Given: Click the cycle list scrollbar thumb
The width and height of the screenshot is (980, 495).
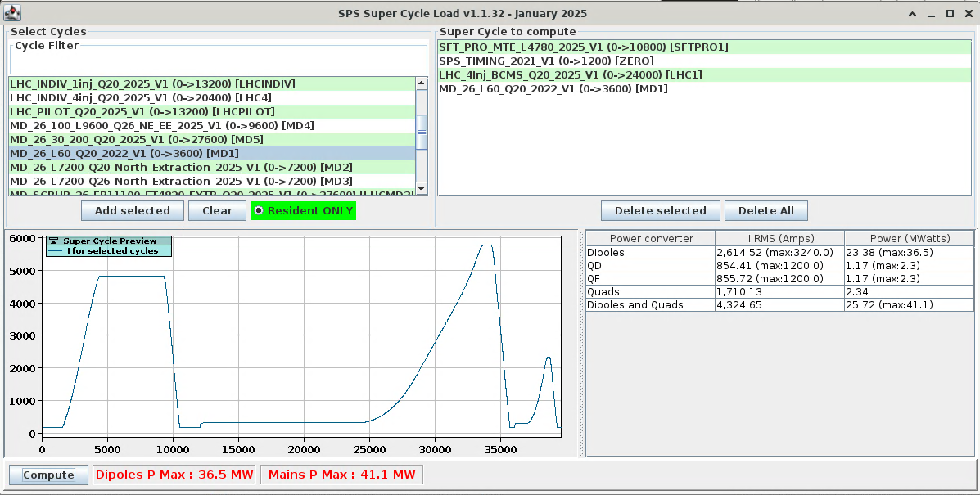Looking at the screenshot, I should click(422, 133).
